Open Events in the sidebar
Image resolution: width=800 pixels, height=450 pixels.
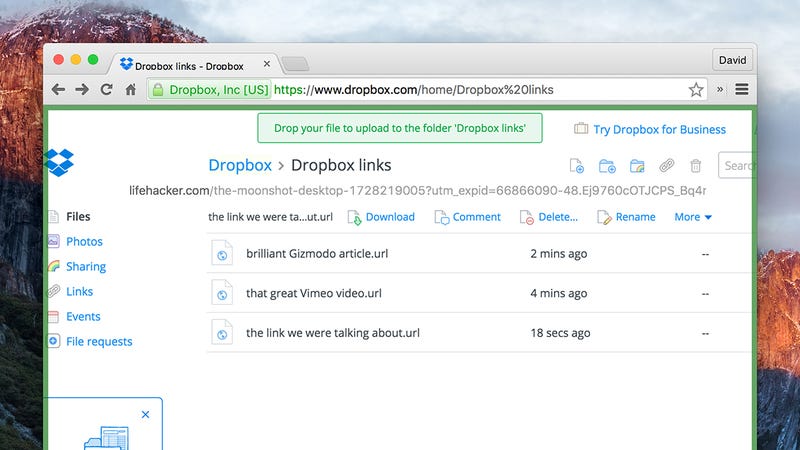pos(83,316)
